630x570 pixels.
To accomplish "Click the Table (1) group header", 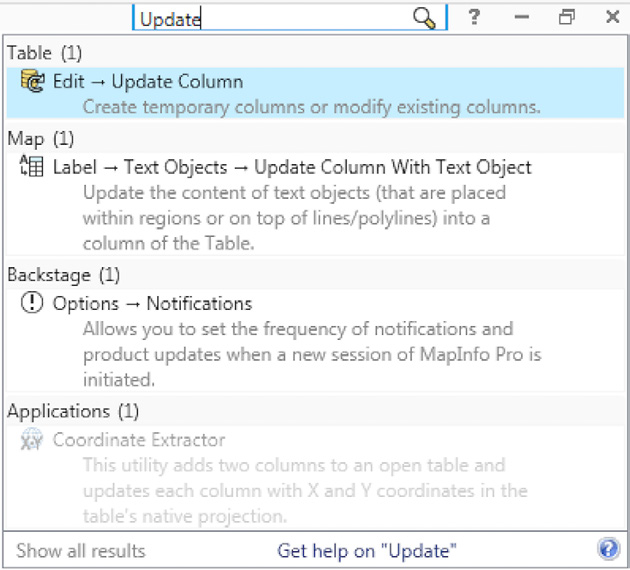I will [x=45, y=52].
